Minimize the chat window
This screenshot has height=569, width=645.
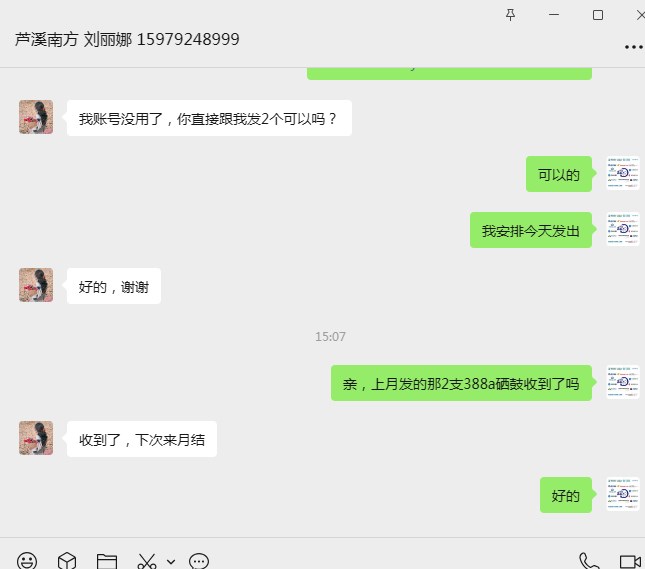click(x=554, y=15)
